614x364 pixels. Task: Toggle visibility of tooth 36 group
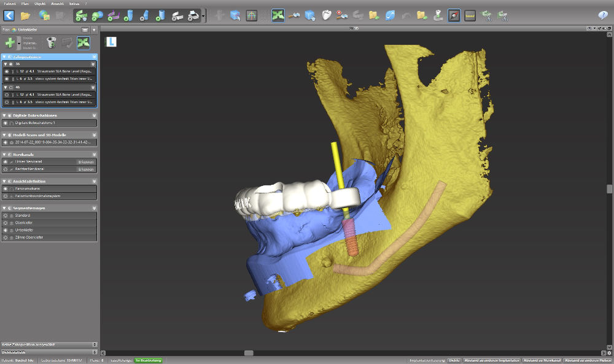coord(11,64)
